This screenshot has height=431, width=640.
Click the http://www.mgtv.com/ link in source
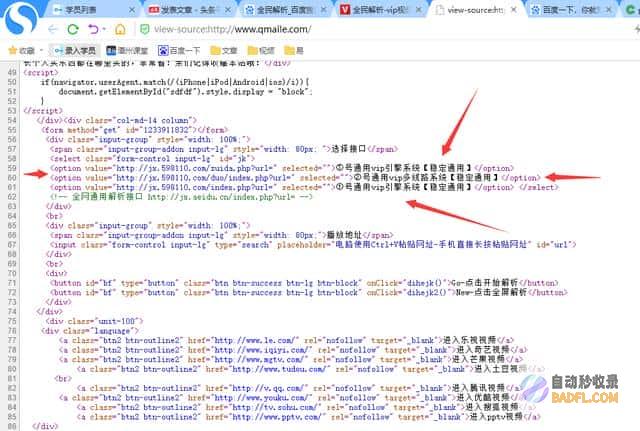click(261, 360)
